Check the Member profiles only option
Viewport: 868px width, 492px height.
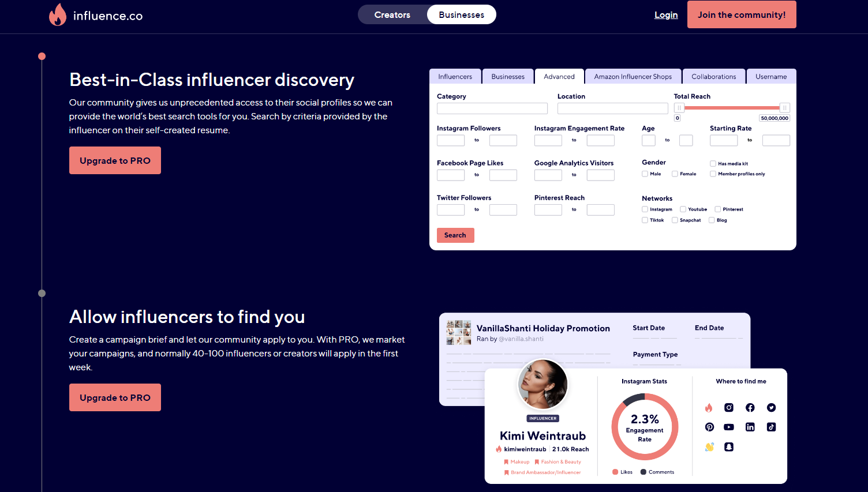[713, 174]
